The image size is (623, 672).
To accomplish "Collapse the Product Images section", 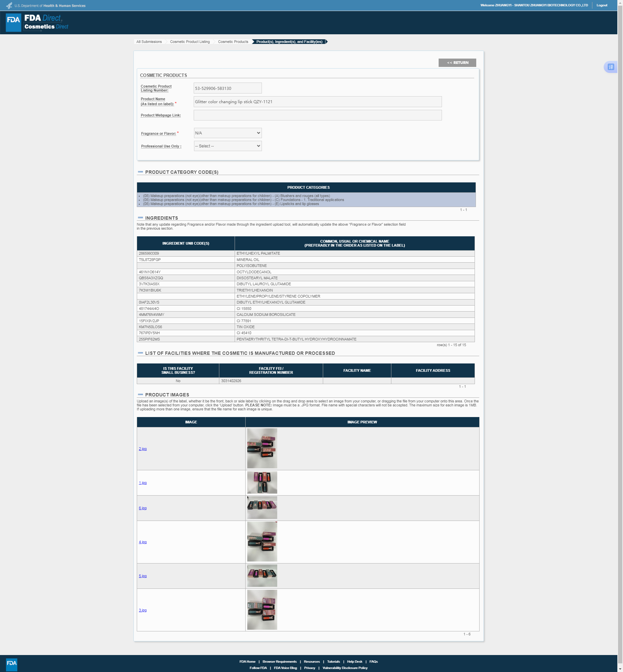I will point(140,394).
